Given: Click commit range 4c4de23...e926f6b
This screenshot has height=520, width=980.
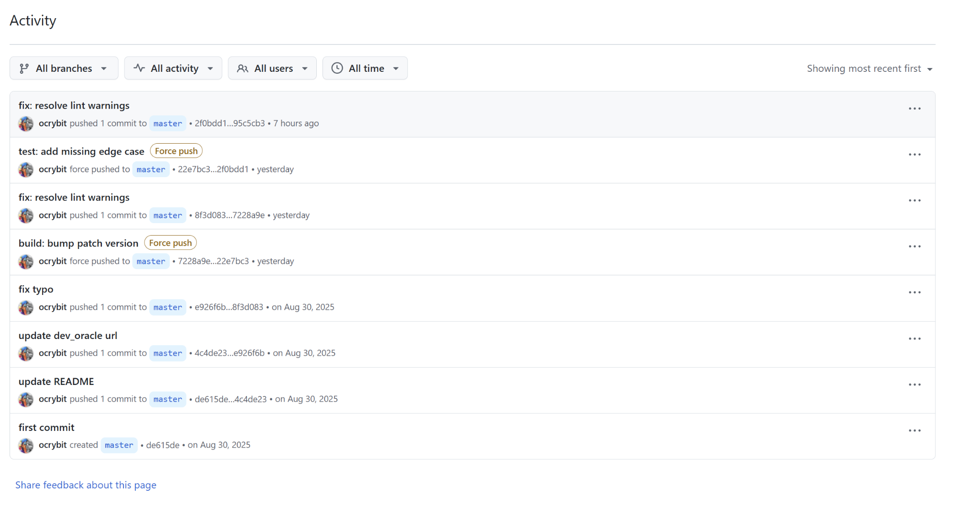Looking at the screenshot, I should (230, 353).
